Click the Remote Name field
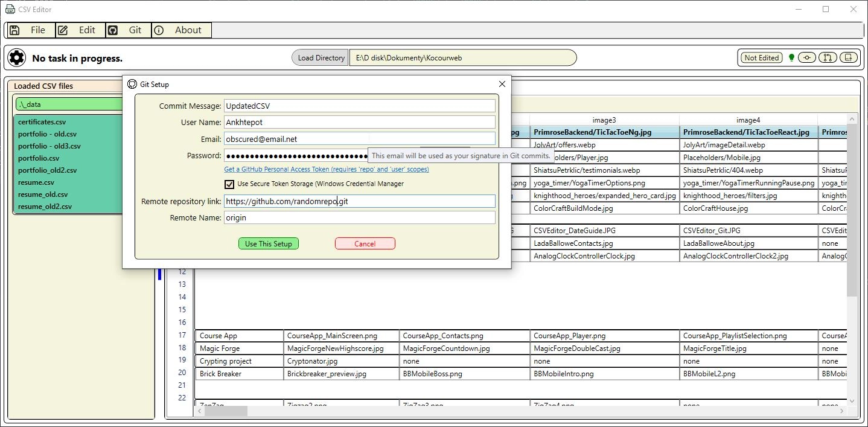Image resolution: width=868 pixels, height=427 pixels. click(360, 217)
